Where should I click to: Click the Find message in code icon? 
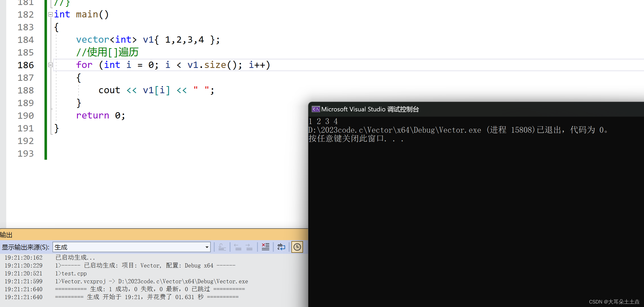222,247
